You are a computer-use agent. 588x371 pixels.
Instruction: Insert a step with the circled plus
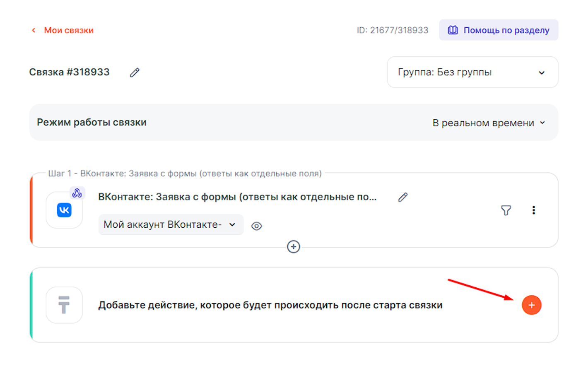tap(293, 247)
